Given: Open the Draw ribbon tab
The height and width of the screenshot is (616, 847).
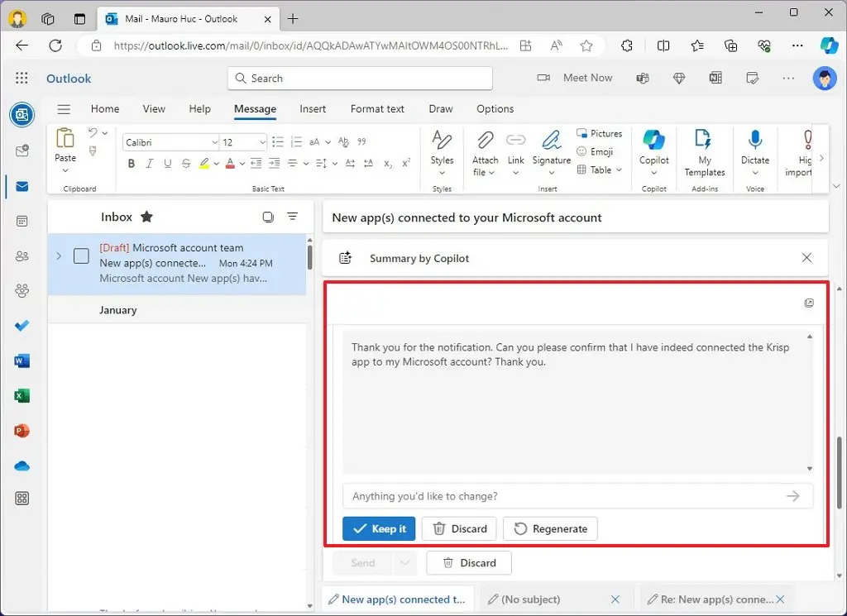Looking at the screenshot, I should pyautogui.click(x=440, y=108).
